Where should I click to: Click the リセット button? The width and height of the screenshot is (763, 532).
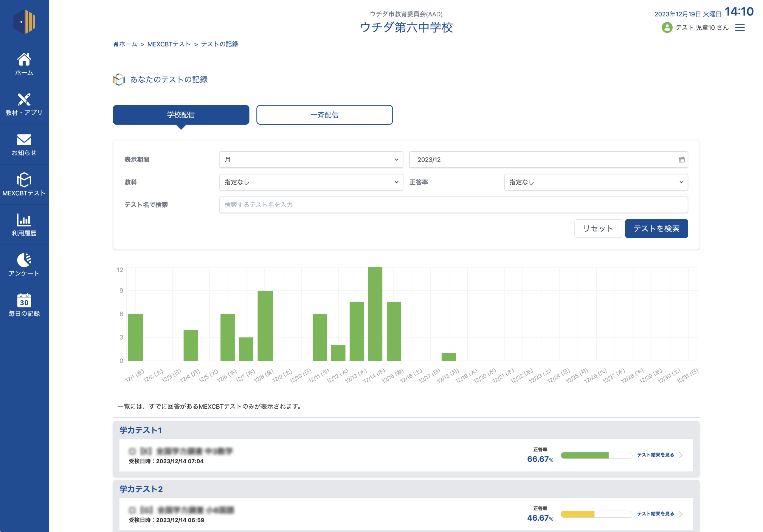pyautogui.click(x=598, y=228)
